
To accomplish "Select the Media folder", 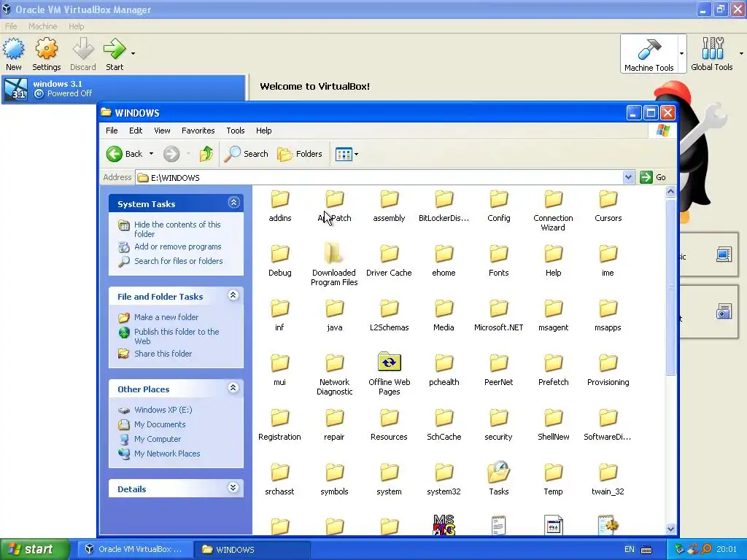I will pyautogui.click(x=444, y=316).
